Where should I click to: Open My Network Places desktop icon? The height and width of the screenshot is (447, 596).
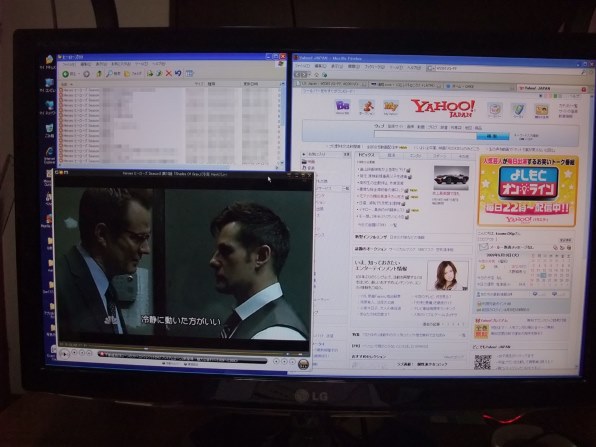(49, 108)
